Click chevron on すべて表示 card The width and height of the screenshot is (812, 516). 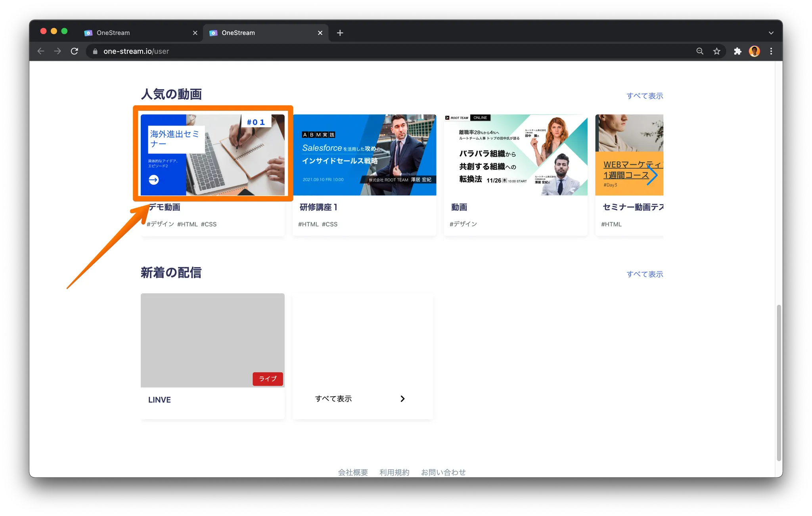point(402,399)
